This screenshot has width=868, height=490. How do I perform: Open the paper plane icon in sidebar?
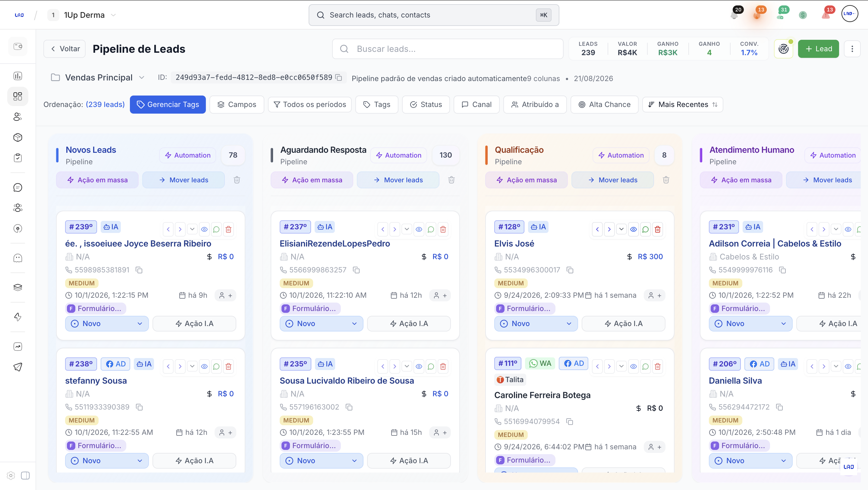coord(17,367)
